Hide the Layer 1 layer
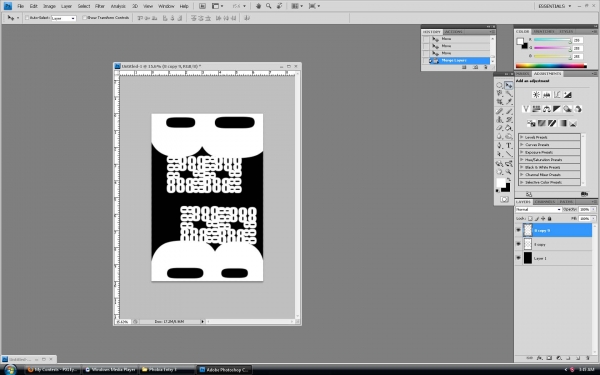This screenshot has height=375, width=600. 518,258
